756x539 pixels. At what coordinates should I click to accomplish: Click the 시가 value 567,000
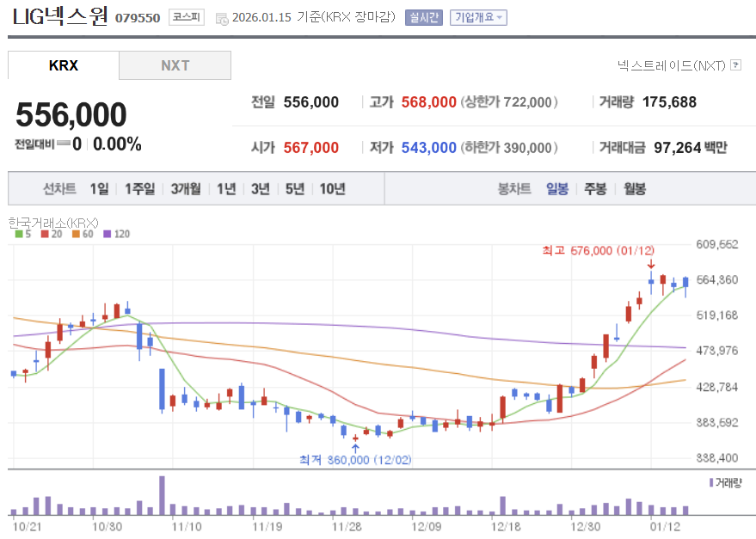pyautogui.click(x=311, y=147)
